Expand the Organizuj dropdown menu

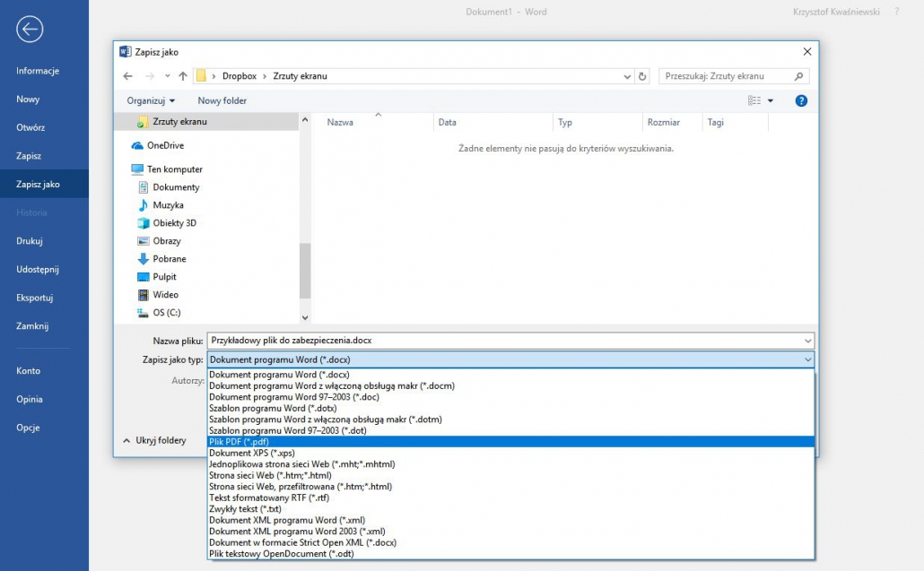click(151, 101)
